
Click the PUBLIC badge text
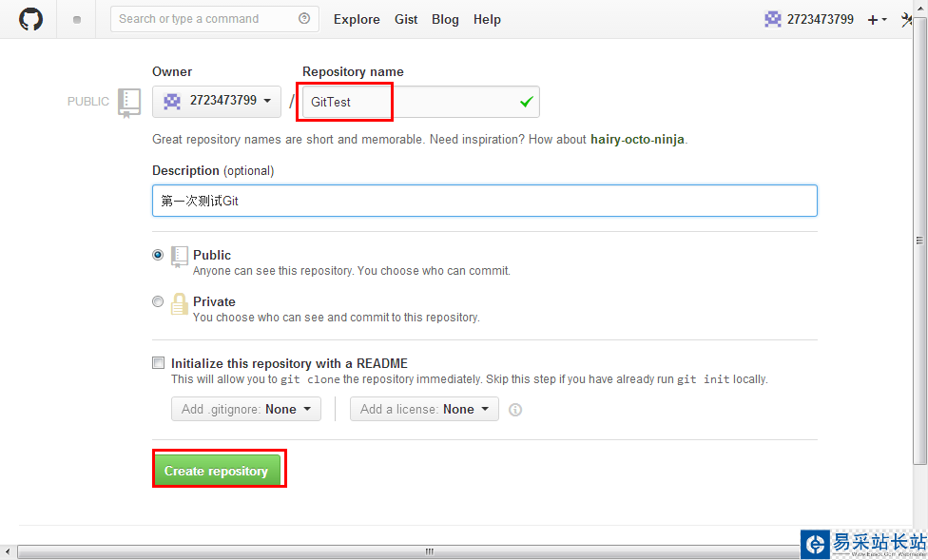point(88,102)
